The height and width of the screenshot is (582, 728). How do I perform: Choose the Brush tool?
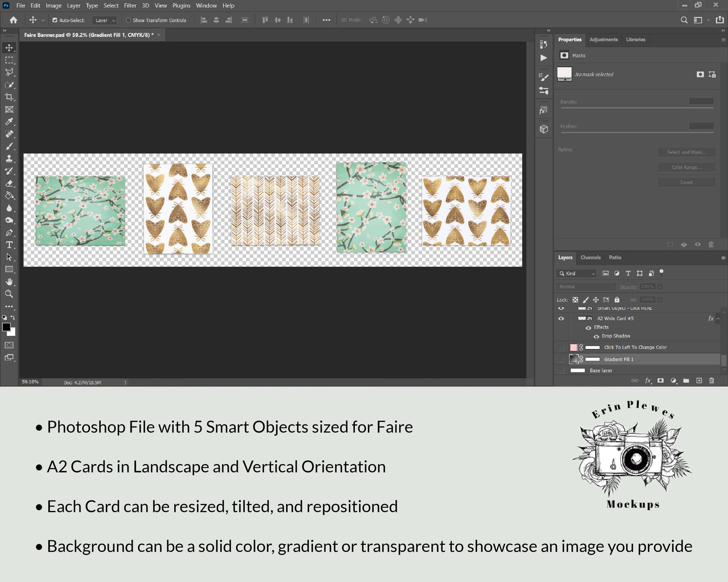[x=9, y=147]
